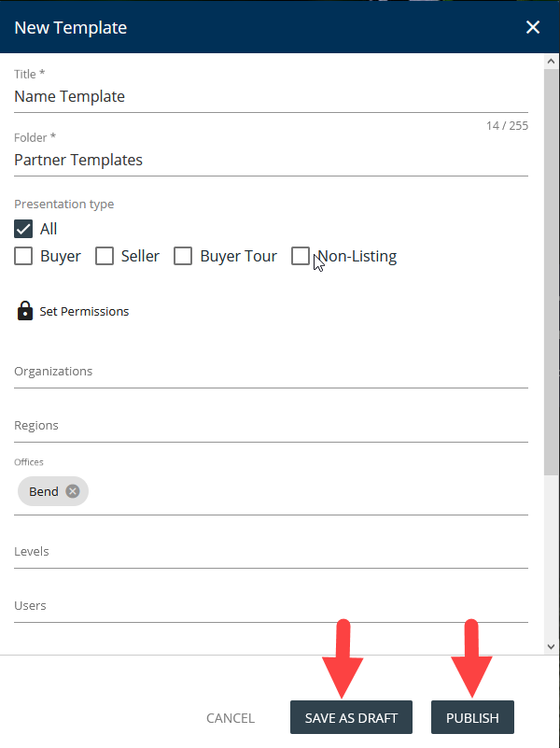Open the Regions selector
Viewport: 560px width, 748px height.
(x=271, y=426)
